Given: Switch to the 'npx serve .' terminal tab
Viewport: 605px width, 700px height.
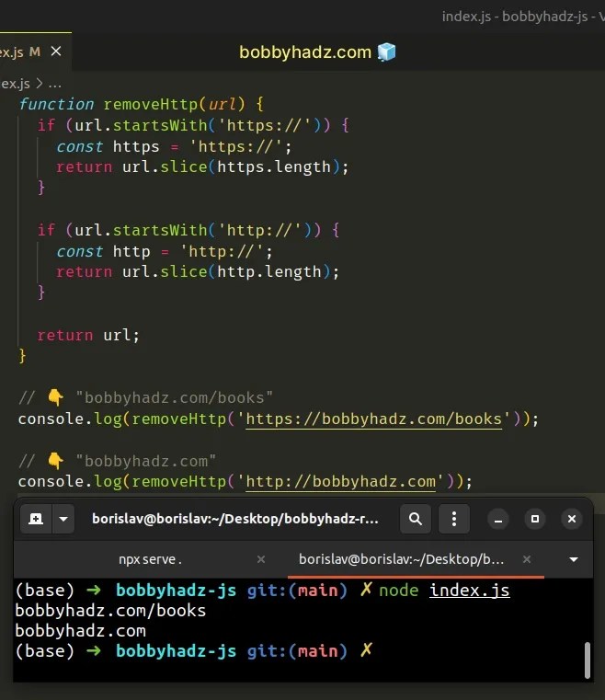Looking at the screenshot, I should click(150, 559).
